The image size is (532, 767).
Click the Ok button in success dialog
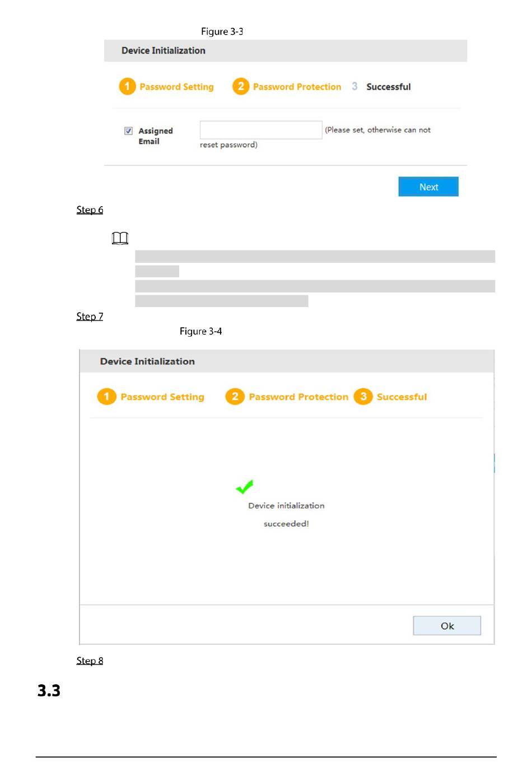[447, 626]
